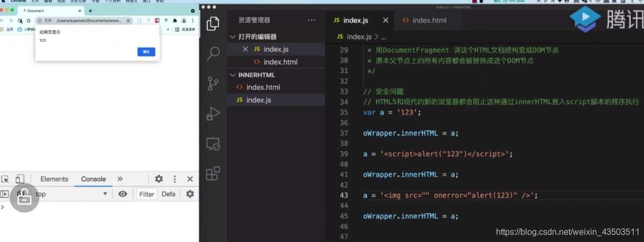Expand the breadcrumb ellipsis after index.js
Image resolution: width=644 pixels, height=242 pixels.
point(383,37)
